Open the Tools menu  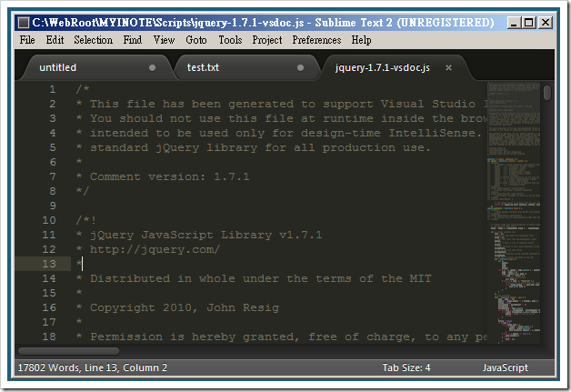(x=230, y=40)
